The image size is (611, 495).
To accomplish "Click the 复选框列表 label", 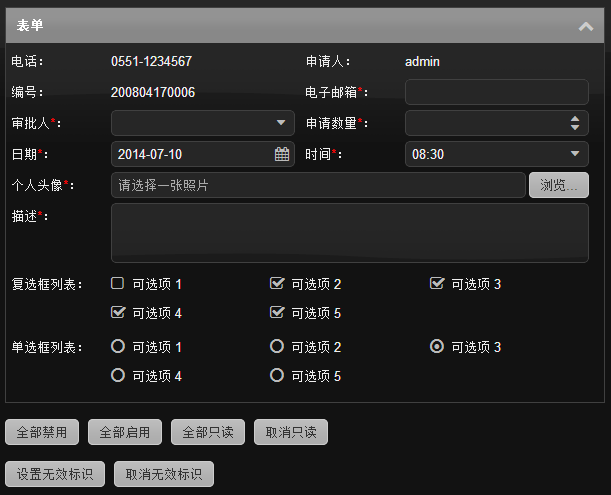I will tap(46, 284).
